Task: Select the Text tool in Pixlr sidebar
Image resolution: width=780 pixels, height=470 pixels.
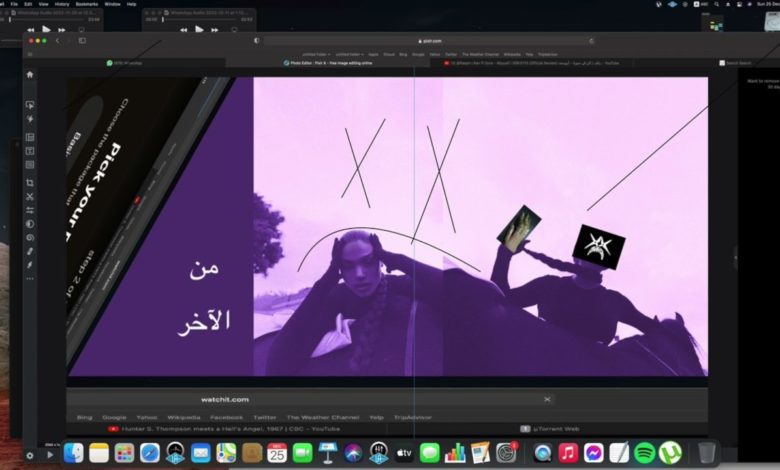Action: 30,151
